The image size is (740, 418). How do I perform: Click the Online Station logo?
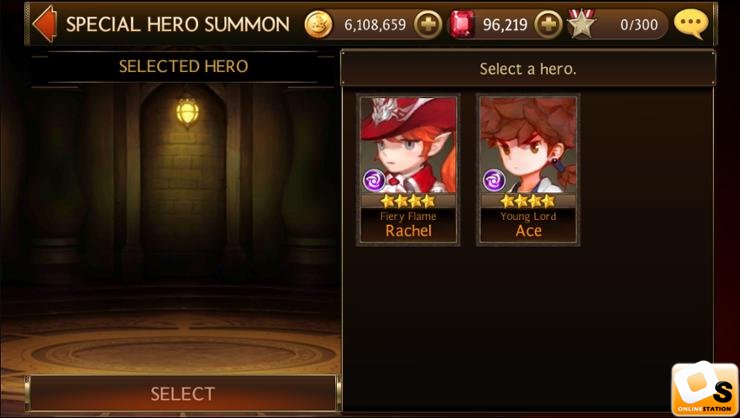click(x=705, y=389)
